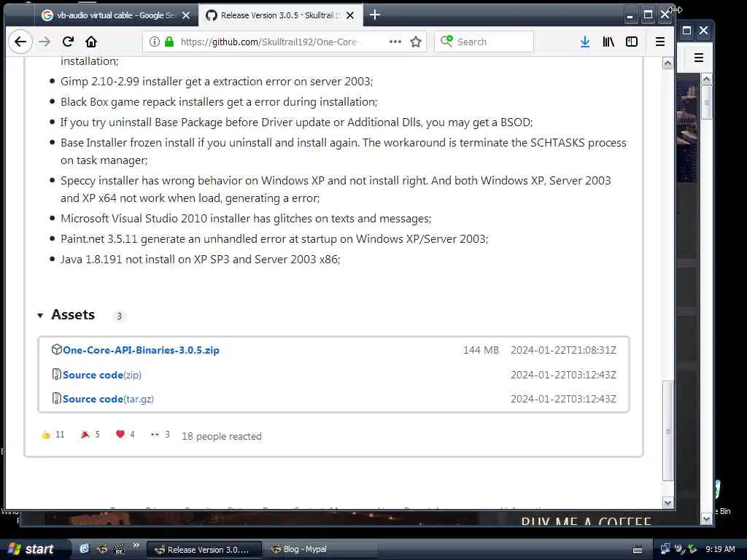Image resolution: width=747 pixels, height=560 pixels.
Task: Click the file icon beside Source code zip
Action: click(x=57, y=374)
